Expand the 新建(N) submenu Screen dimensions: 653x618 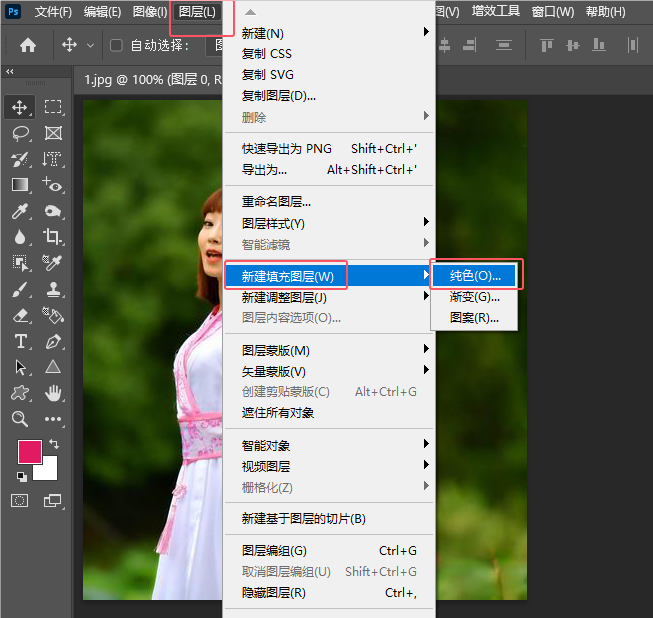329,32
